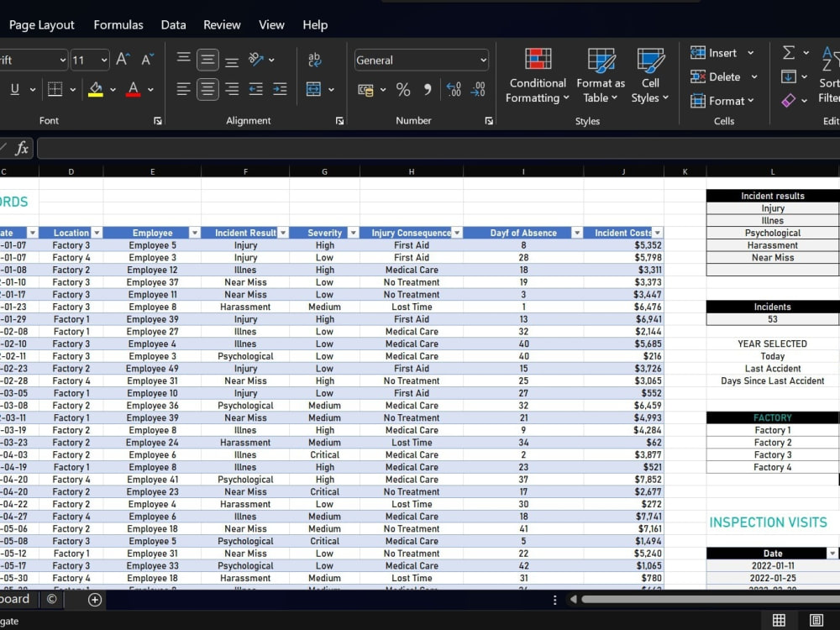Click the Clear eraser icon
This screenshot has height=630, width=840.
(789, 100)
